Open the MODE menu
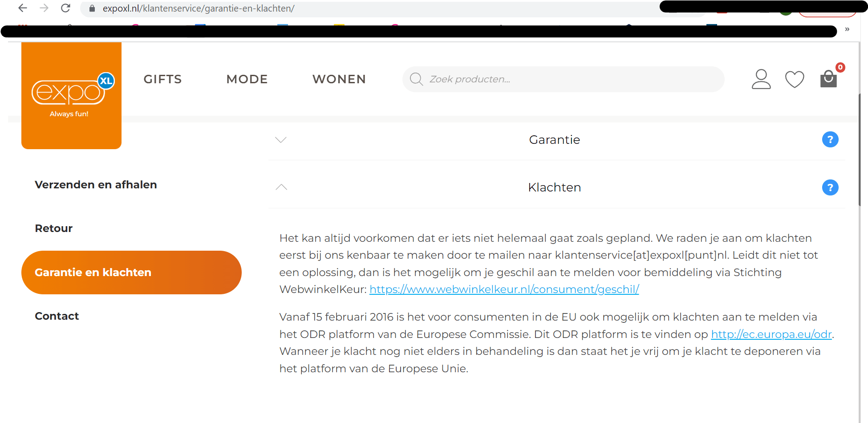Image resolution: width=868 pixels, height=423 pixels. (x=247, y=79)
